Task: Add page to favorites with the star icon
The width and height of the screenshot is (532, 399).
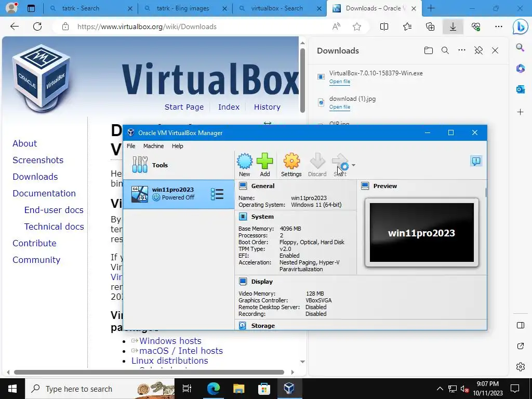Action: [356, 26]
